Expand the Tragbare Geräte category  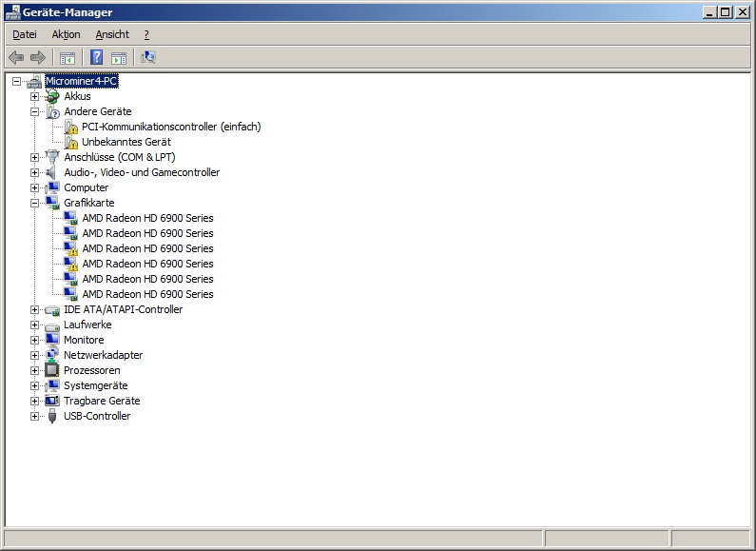click(x=35, y=401)
